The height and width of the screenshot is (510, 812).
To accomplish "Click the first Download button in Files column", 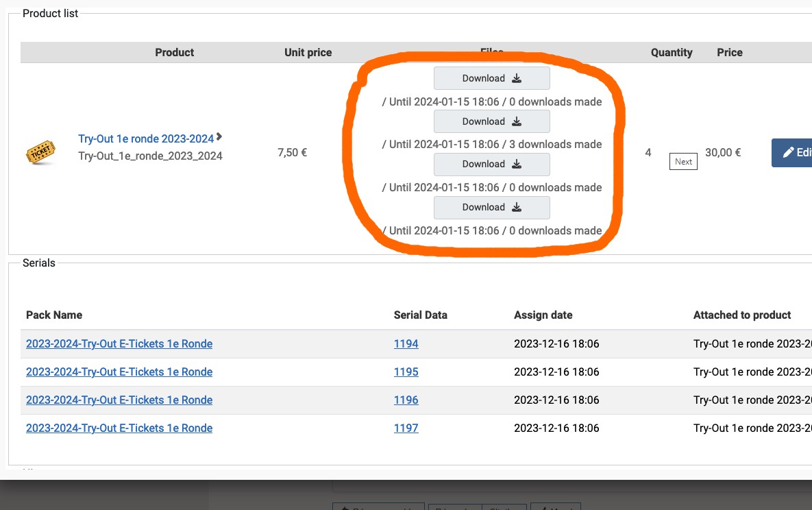I will click(491, 78).
